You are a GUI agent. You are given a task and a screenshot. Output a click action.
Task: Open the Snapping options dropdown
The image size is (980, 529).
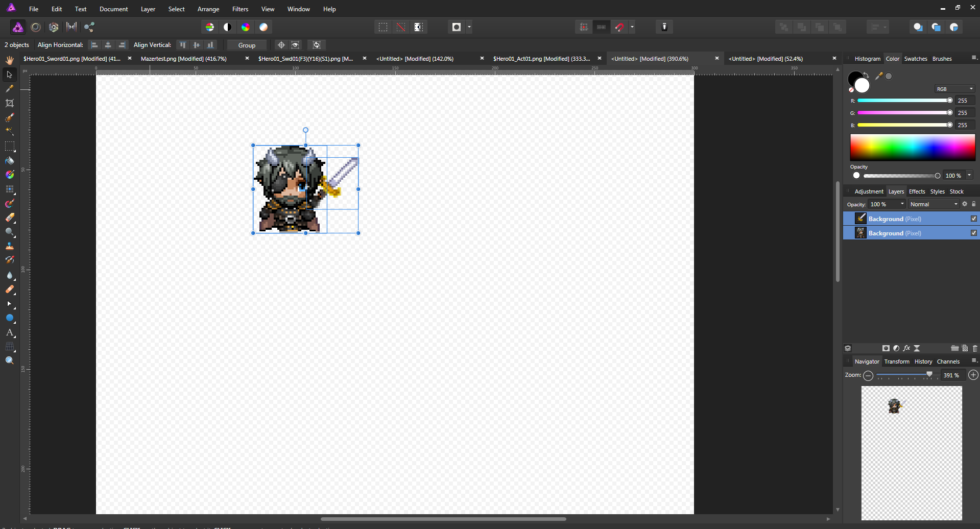point(632,27)
